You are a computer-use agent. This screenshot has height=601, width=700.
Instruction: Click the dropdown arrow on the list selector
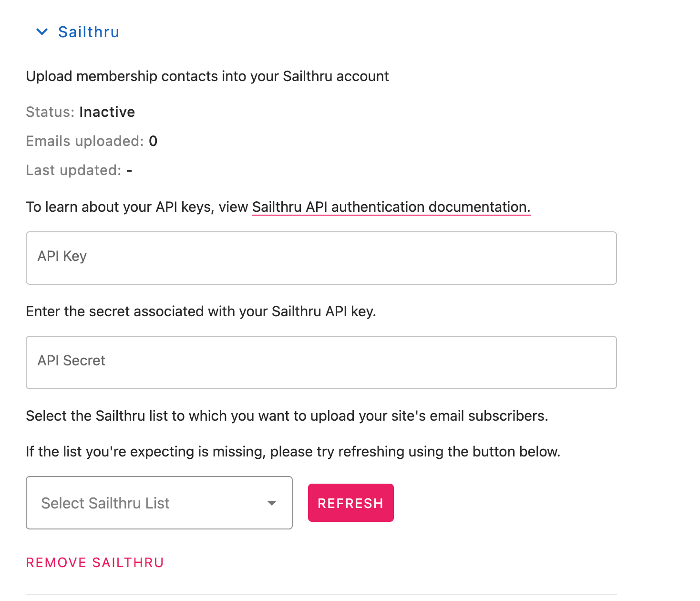tap(272, 503)
